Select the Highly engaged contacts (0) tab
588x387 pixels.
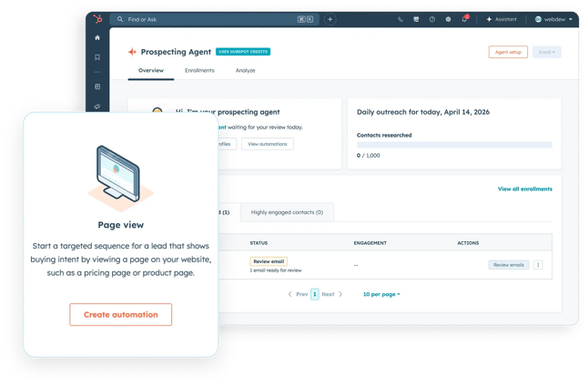pyautogui.click(x=287, y=212)
